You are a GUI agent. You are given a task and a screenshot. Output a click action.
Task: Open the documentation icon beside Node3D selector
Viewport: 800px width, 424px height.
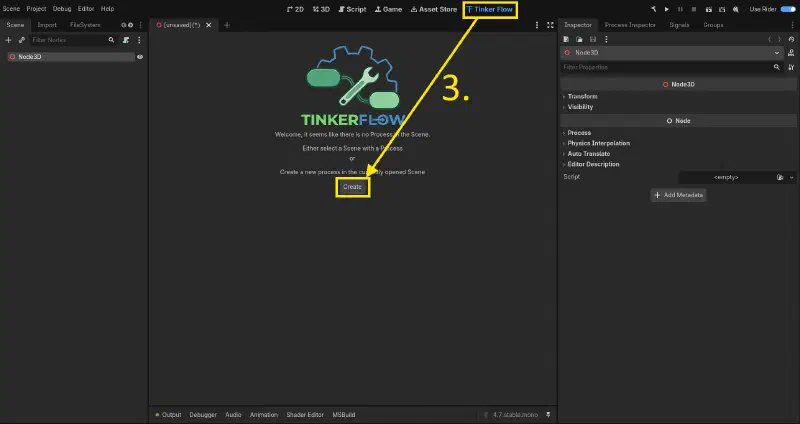click(791, 53)
